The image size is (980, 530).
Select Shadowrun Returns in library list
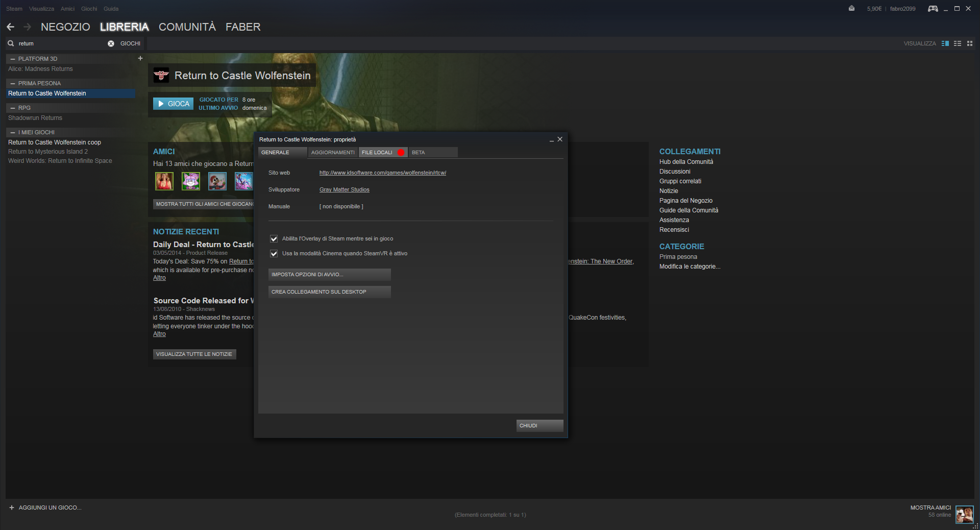(x=35, y=118)
